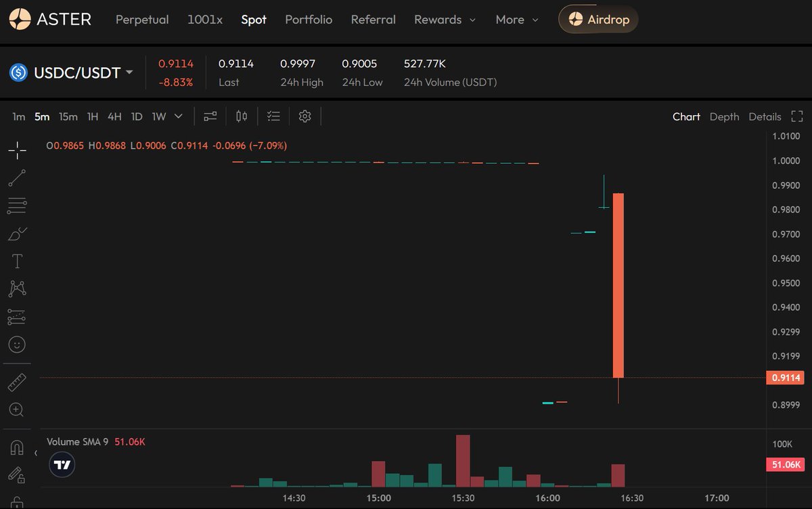This screenshot has width=812, height=509.
Task: Expand more timeframe options chevron
Action: coord(179,116)
